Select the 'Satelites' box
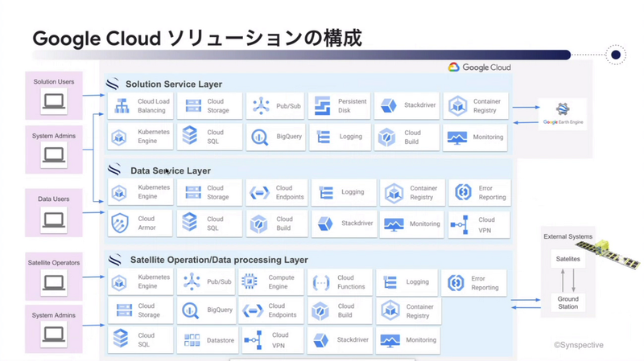This screenshot has width=644, height=361. point(568,259)
